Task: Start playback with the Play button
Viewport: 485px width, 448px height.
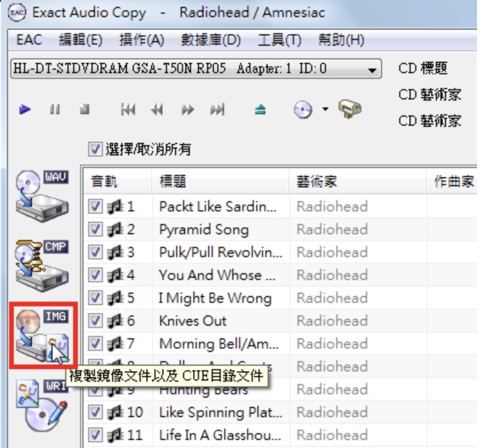Action: click(25, 109)
